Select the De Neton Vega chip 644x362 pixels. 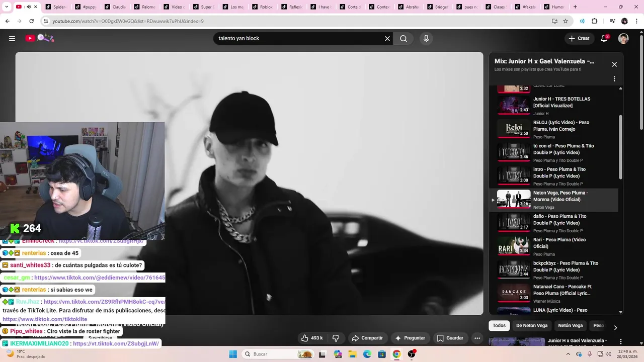click(x=532, y=326)
